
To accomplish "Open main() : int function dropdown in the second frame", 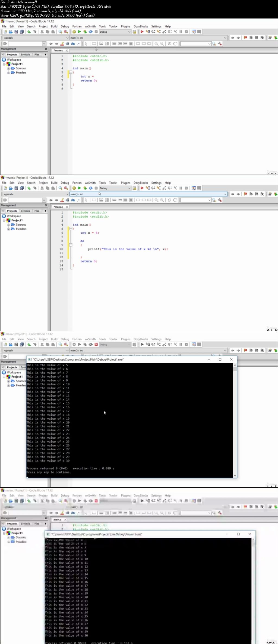I will click(x=148, y=194).
